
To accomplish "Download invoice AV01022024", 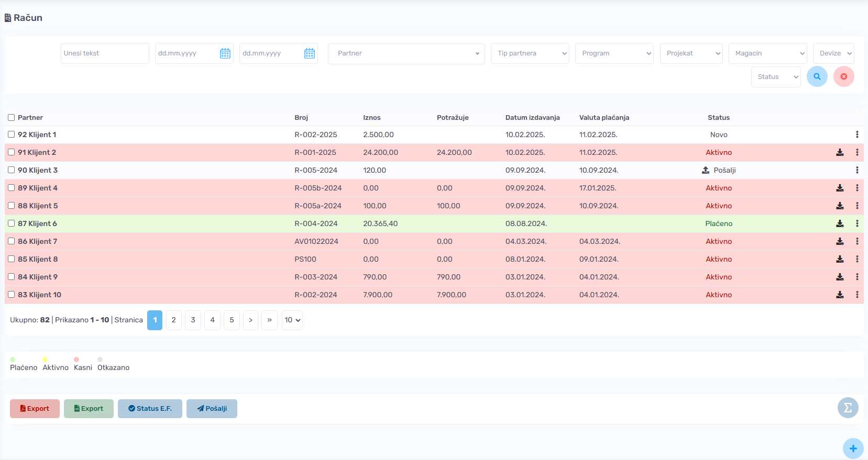I will pos(840,241).
